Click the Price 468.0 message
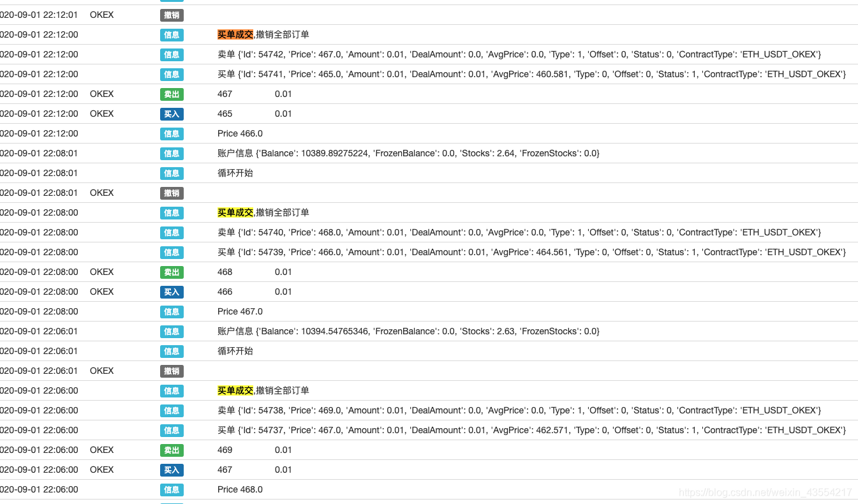858x504 pixels. (240, 489)
